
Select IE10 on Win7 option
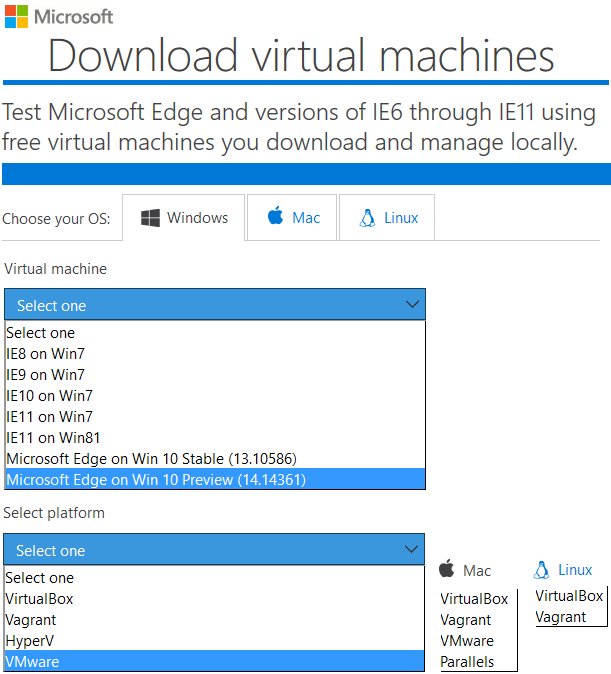[x=215, y=396]
